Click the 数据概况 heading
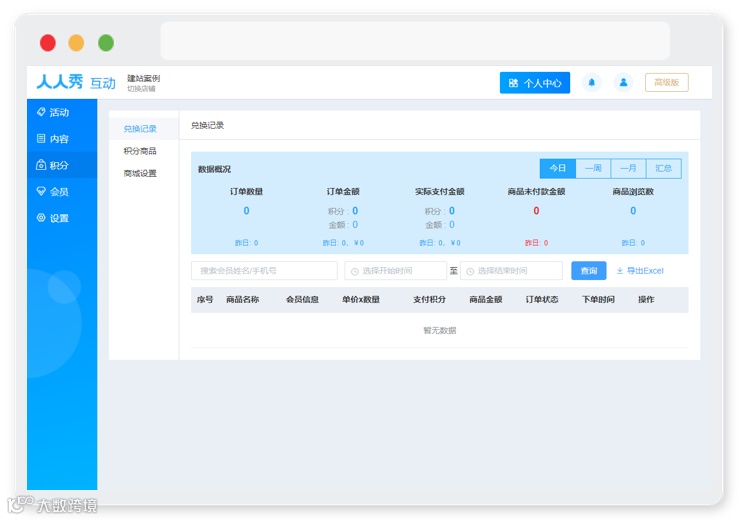Screen dimensions: 740x520 click(x=214, y=169)
